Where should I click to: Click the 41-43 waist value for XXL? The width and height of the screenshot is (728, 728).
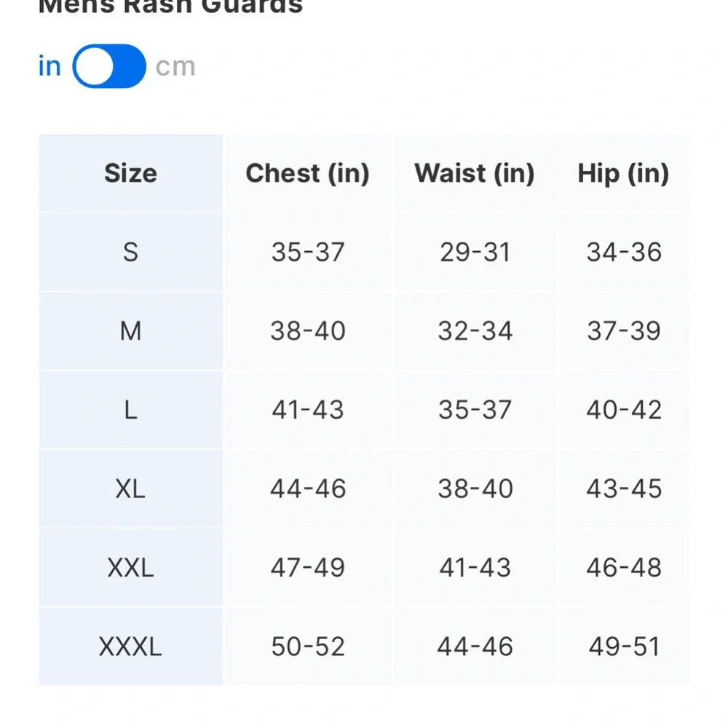[475, 567]
